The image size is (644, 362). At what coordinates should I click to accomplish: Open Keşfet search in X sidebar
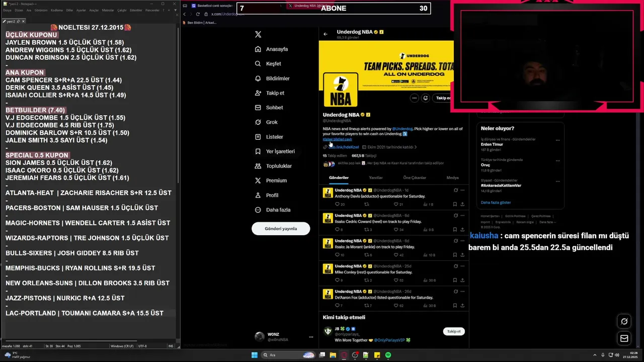[268, 64]
